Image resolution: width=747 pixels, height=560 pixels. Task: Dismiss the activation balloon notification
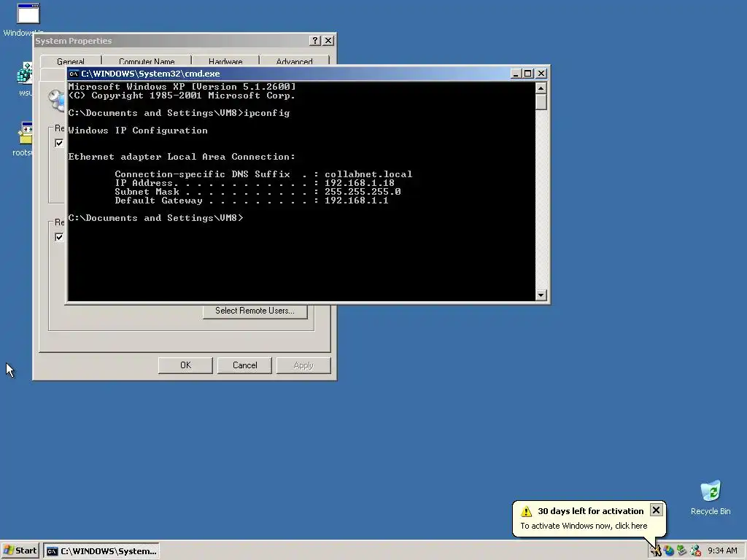(x=656, y=510)
